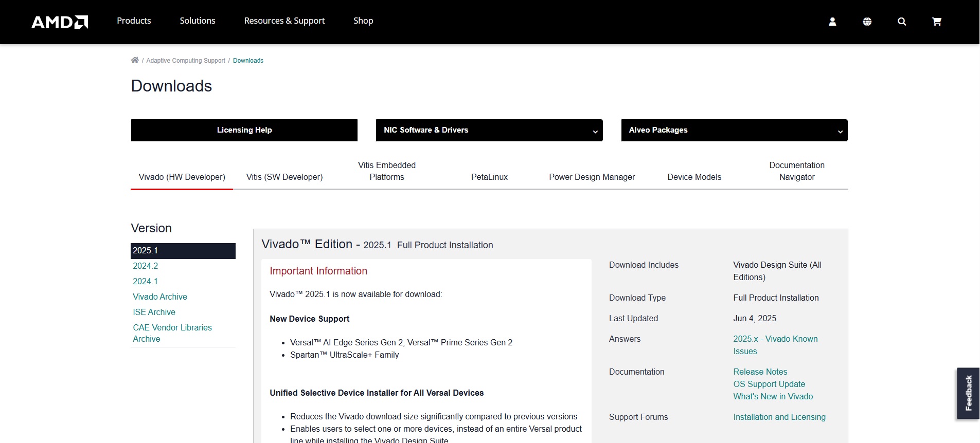Click 'Unified Selective Device Installer' heading
The width and height of the screenshot is (980, 443).
click(377, 393)
